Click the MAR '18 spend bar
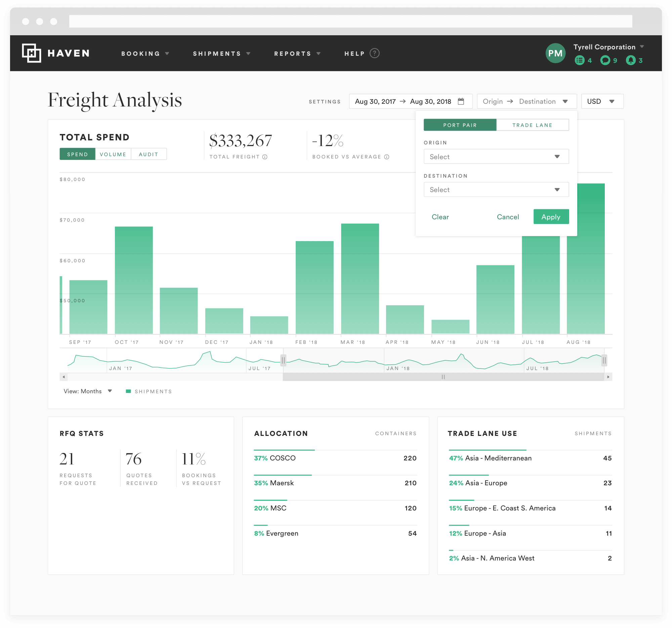672x628 pixels. tap(360, 279)
